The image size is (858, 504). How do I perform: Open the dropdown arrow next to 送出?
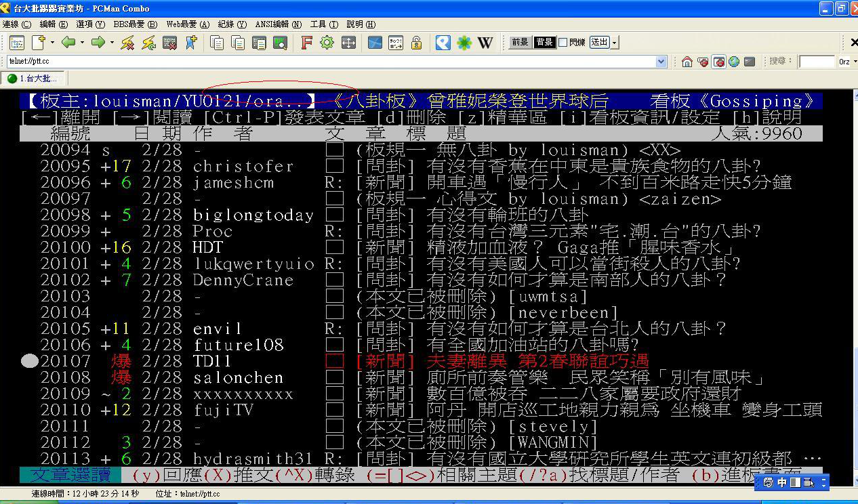point(614,43)
